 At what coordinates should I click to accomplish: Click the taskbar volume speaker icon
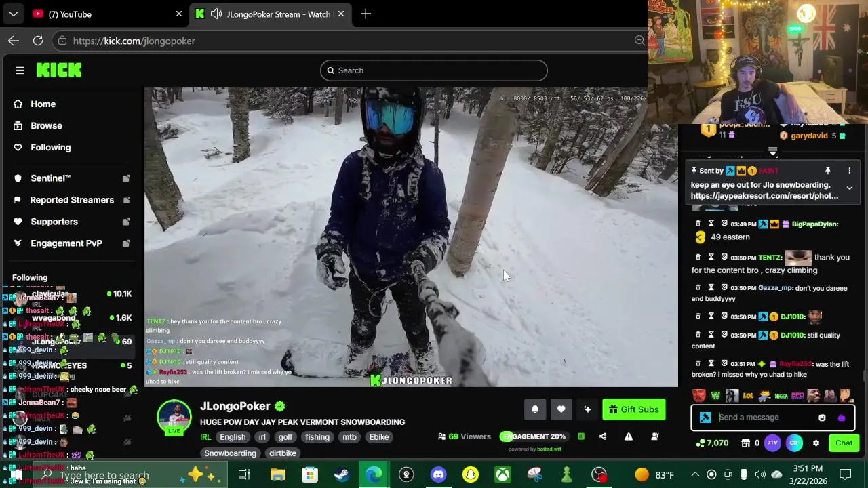(760, 474)
